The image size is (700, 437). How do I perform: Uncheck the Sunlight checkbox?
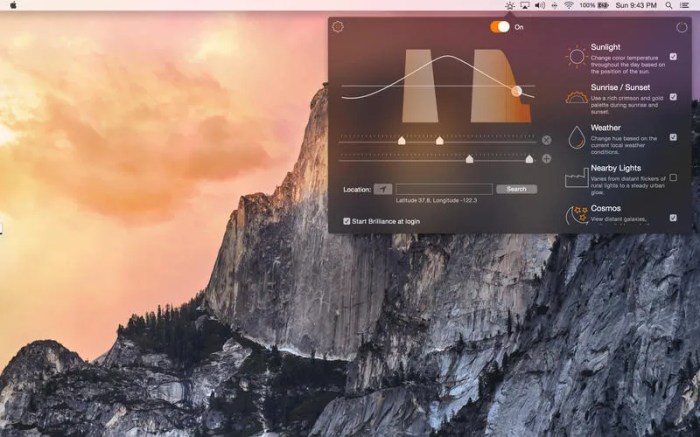coord(673,57)
